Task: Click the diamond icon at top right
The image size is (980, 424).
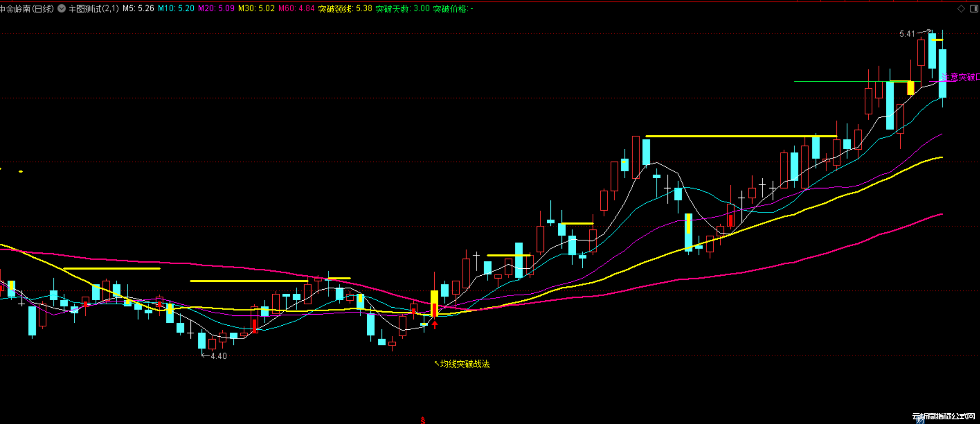Action: 961,9
